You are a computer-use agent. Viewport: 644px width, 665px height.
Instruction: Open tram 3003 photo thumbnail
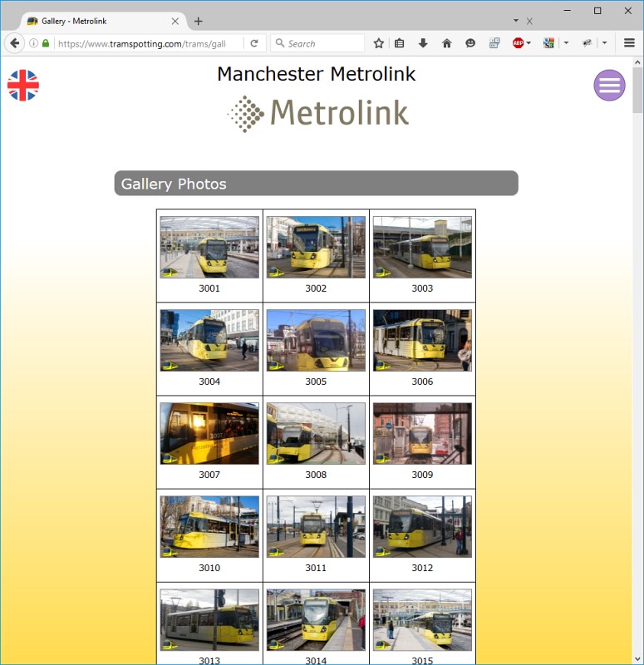pos(422,247)
